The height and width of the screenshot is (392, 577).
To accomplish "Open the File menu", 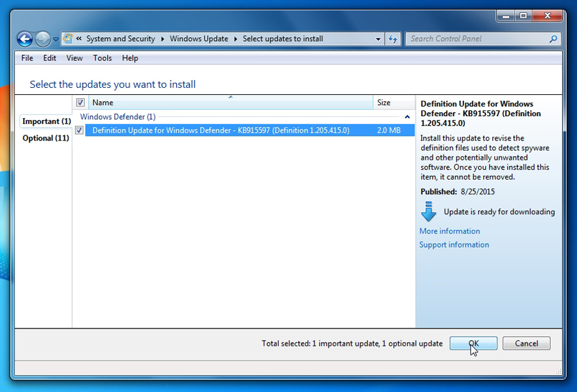I will [27, 58].
